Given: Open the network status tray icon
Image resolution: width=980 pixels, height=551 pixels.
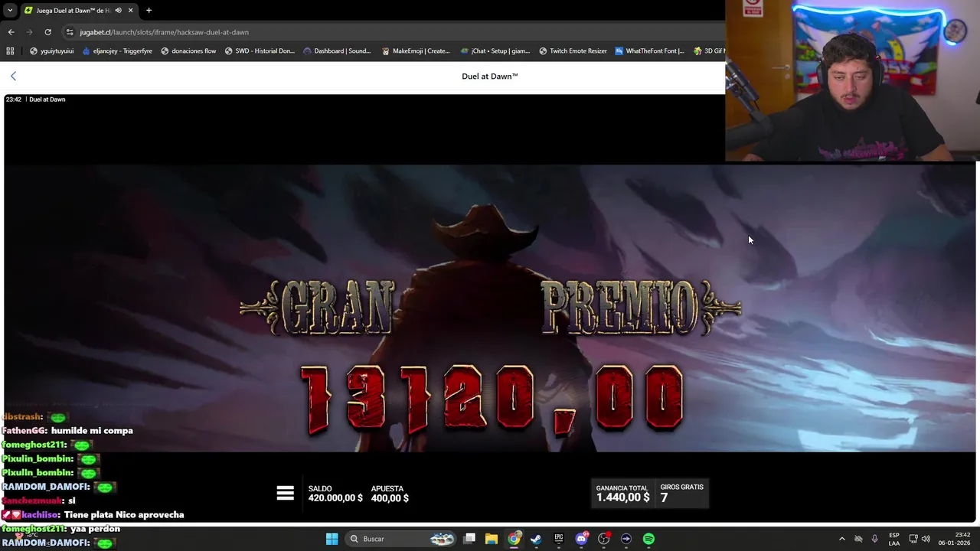Looking at the screenshot, I should (x=913, y=539).
